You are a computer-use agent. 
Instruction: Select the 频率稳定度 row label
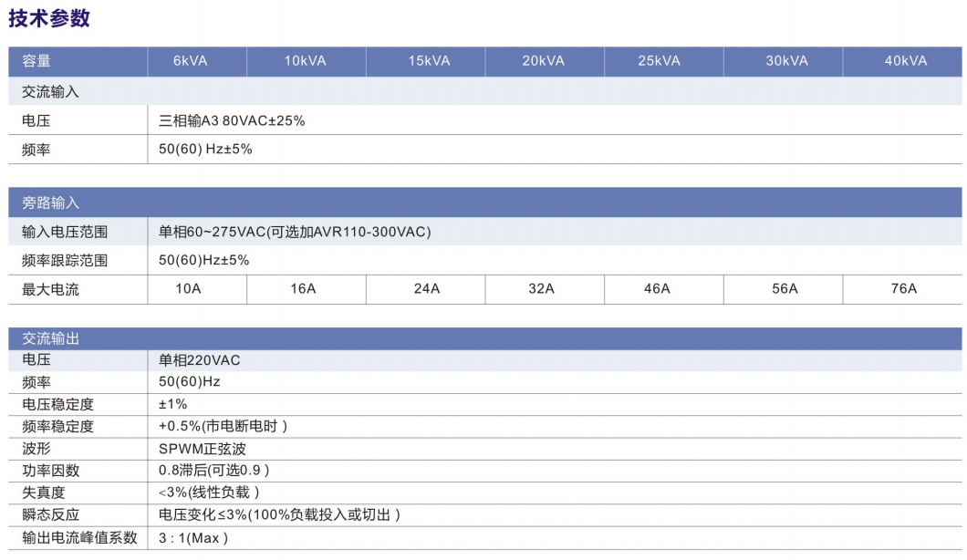point(58,427)
